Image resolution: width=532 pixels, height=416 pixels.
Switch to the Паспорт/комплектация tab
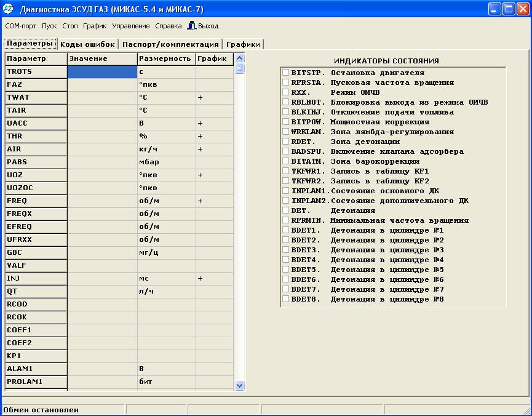tap(170, 44)
